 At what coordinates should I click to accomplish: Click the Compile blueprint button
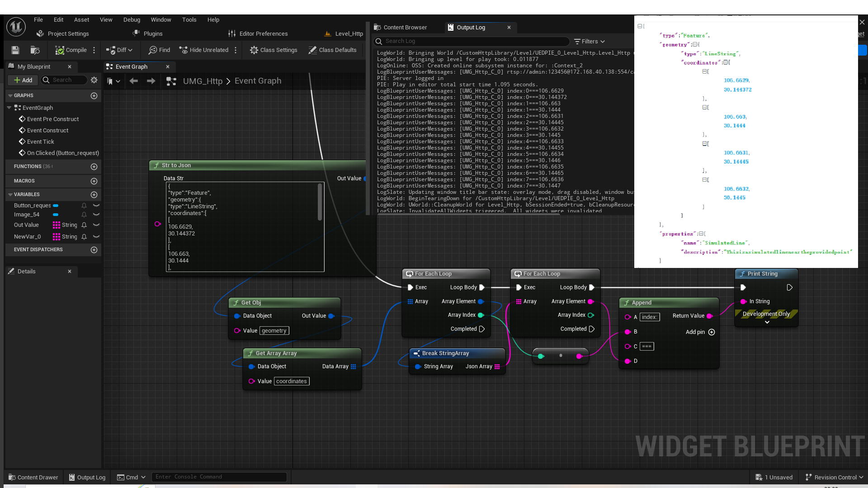click(71, 50)
